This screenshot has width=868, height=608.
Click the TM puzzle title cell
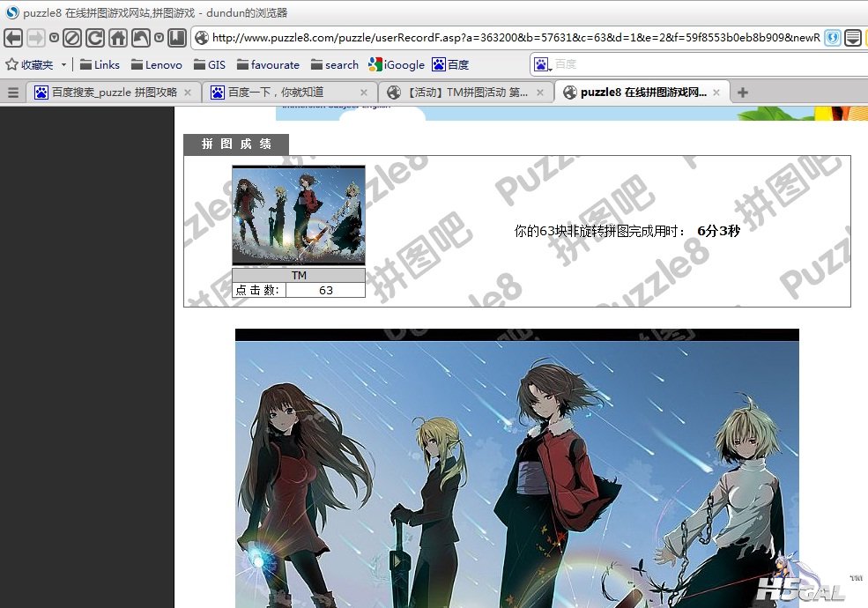299,275
